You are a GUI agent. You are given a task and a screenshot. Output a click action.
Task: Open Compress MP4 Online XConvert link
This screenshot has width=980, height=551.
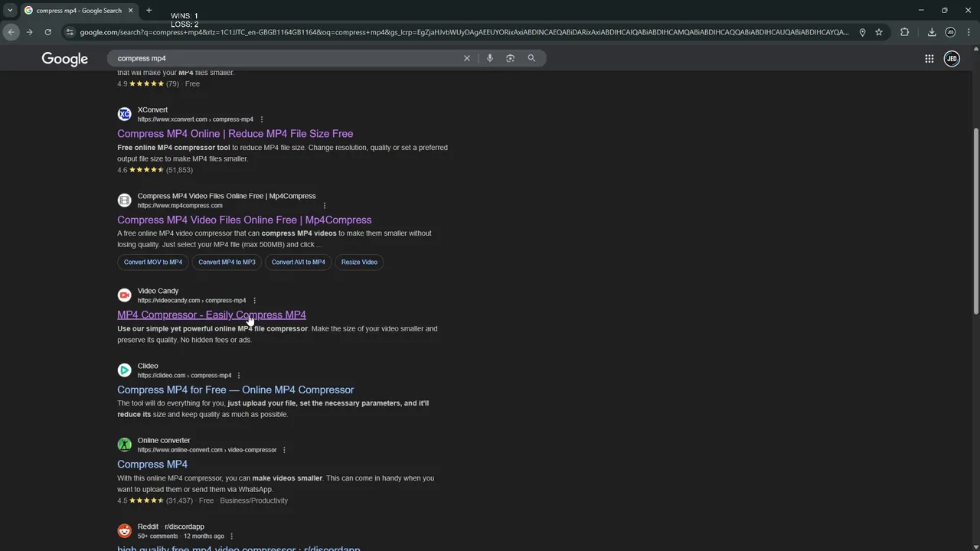coord(235,134)
